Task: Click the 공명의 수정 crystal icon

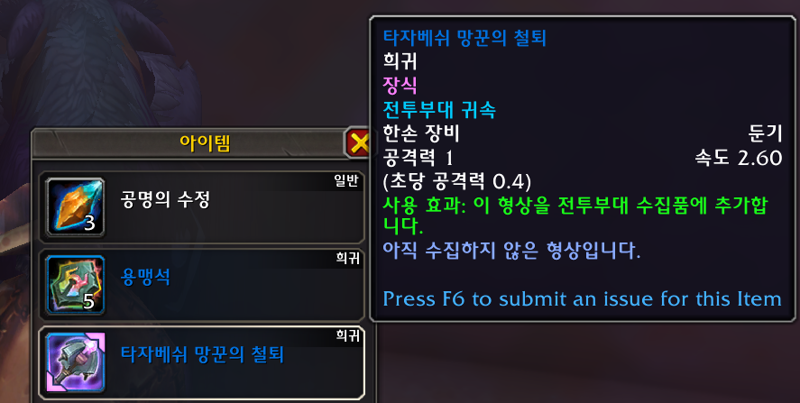Action: (76, 207)
